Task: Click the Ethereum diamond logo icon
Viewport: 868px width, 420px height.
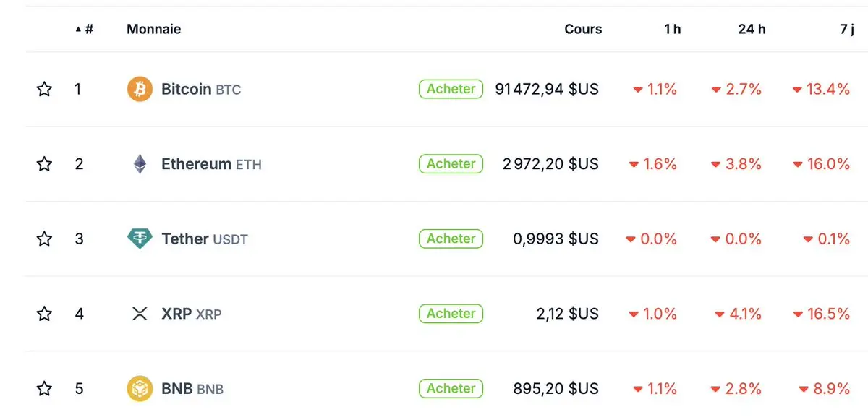Action: (x=140, y=164)
